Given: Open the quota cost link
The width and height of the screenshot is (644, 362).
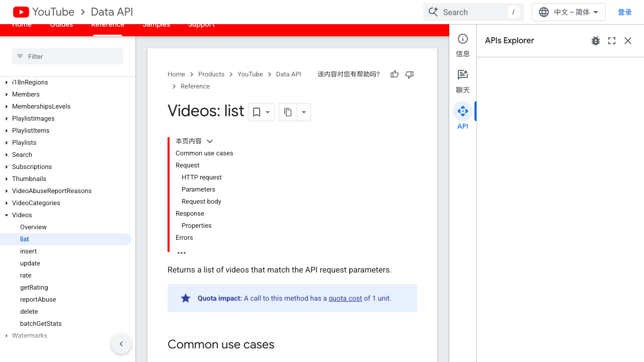Looking at the screenshot, I should pos(345,298).
